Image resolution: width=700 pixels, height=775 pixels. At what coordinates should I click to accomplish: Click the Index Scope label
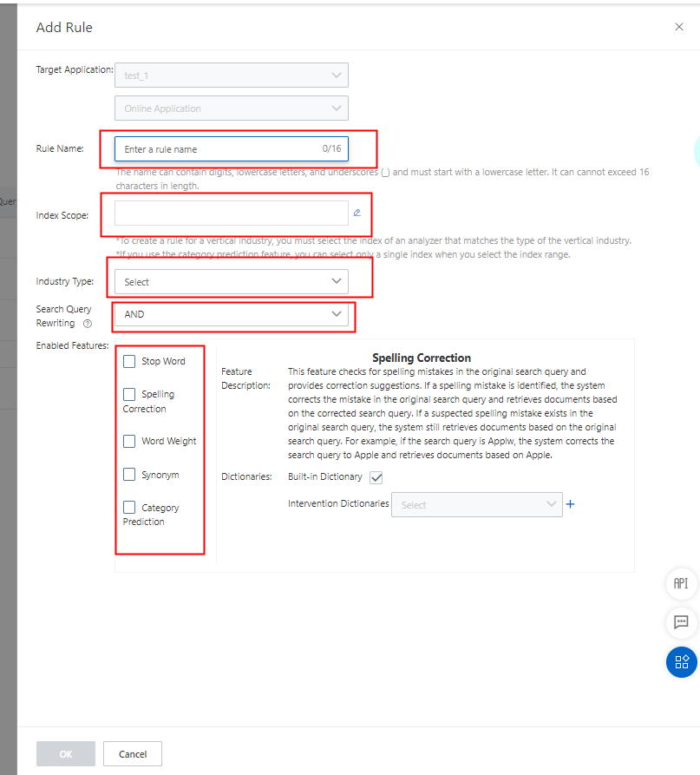(x=62, y=215)
